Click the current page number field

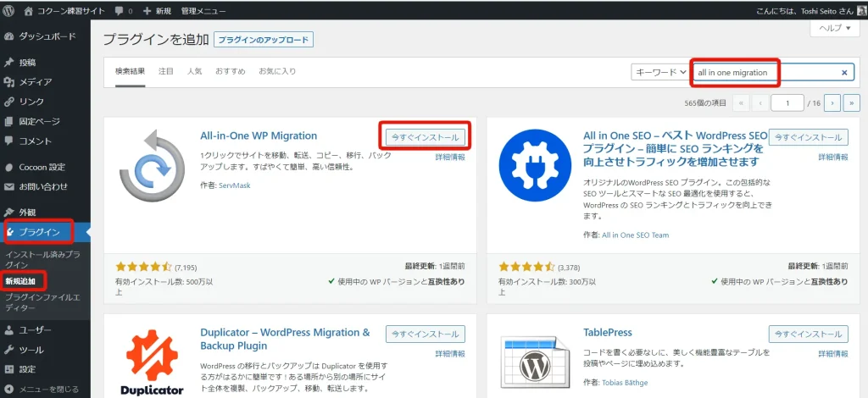point(787,102)
